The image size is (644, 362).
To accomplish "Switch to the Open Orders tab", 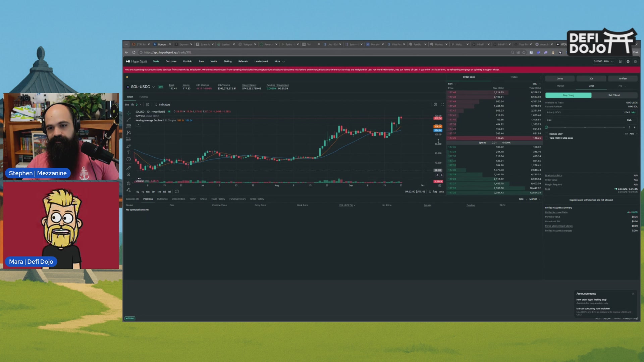I will pos(178,199).
